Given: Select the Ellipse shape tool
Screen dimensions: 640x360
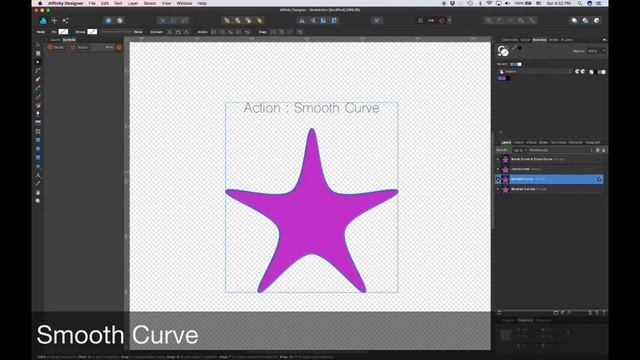Looking at the screenshot, I should coord(38,149).
